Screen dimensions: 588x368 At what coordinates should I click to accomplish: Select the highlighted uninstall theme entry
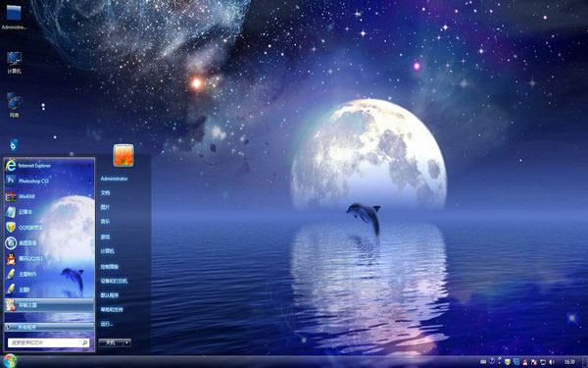pyautogui.click(x=49, y=305)
